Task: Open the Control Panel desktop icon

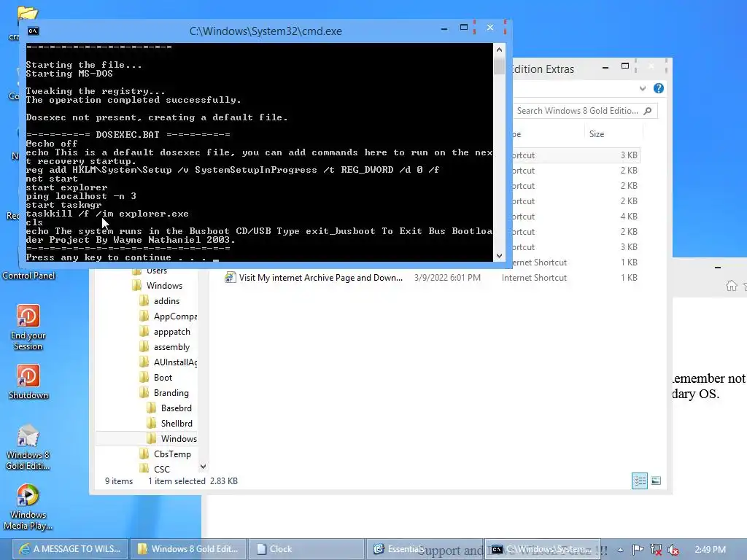Action: tap(28, 275)
